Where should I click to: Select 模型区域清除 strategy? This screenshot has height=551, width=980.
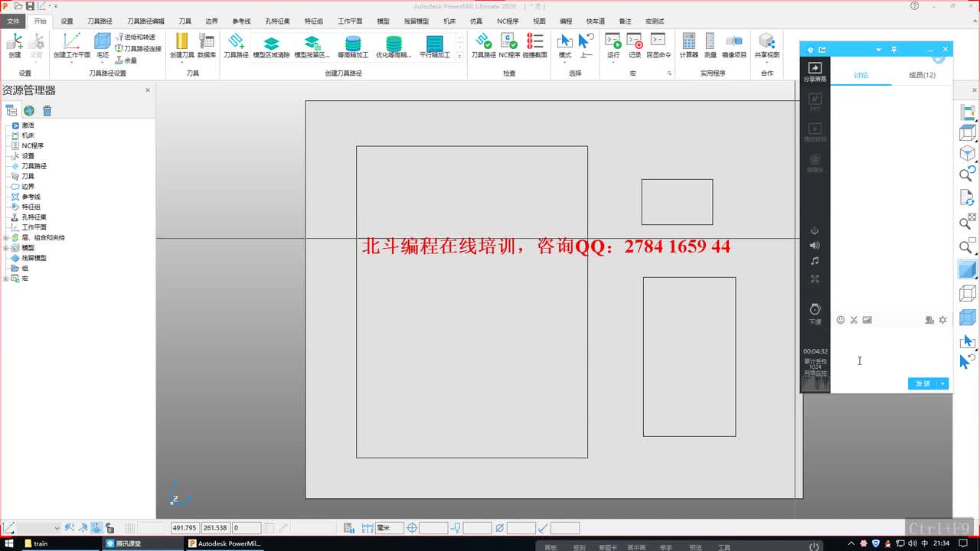[x=271, y=47]
